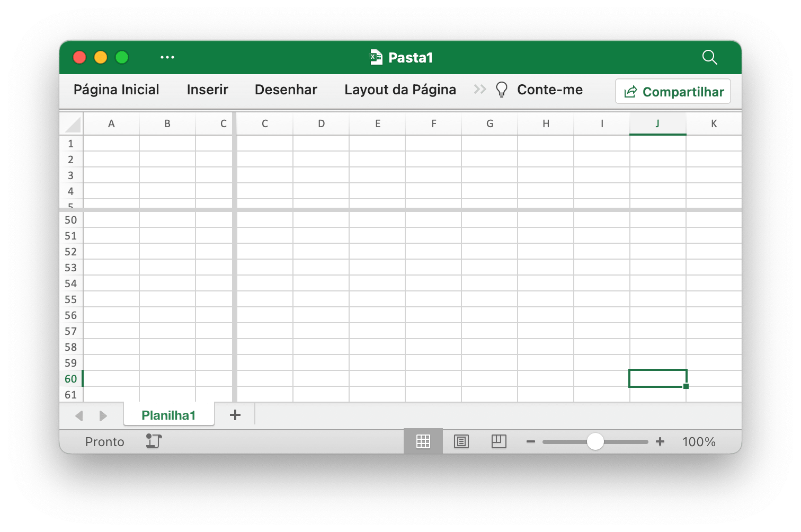Screen dimensions: 801x532
Task: Click the Select All corner triangle
Action: (x=72, y=124)
